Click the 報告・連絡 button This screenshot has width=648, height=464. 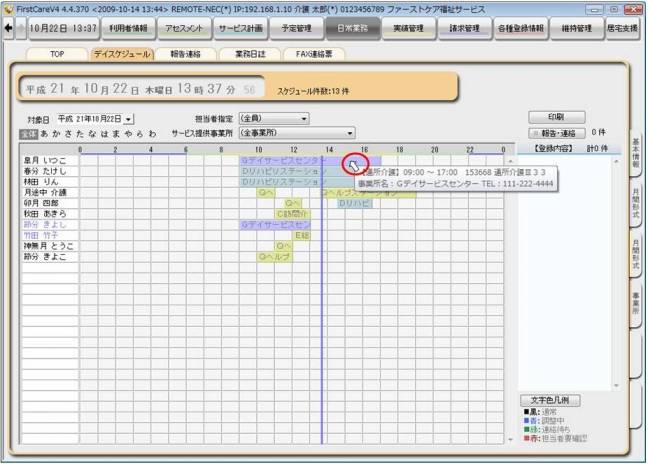click(556, 132)
